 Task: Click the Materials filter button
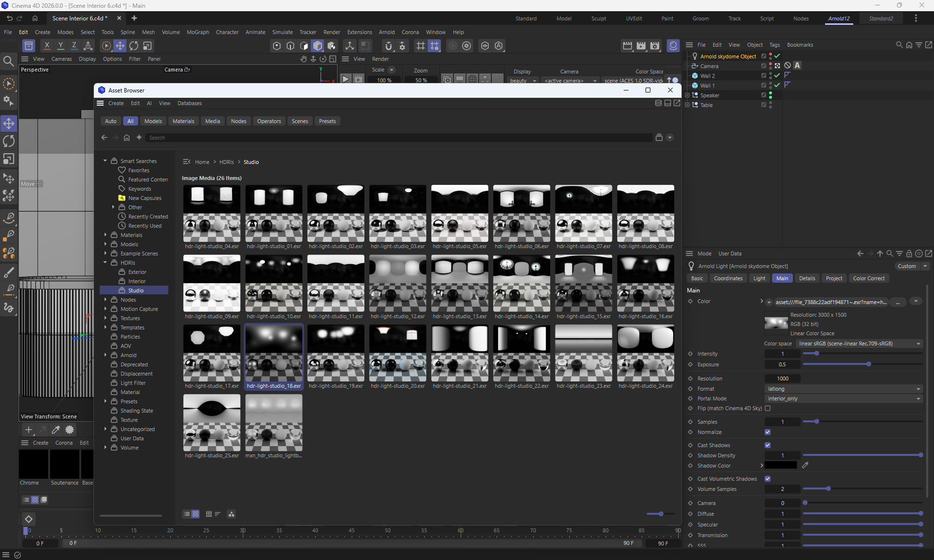[183, 121]
